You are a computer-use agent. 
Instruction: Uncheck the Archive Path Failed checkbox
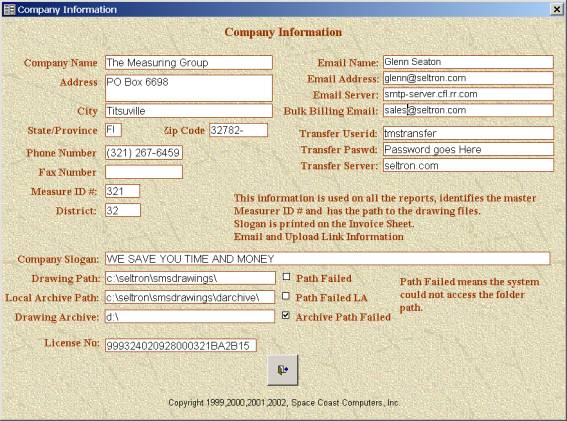pyautogui.click(x=286, y=315)
